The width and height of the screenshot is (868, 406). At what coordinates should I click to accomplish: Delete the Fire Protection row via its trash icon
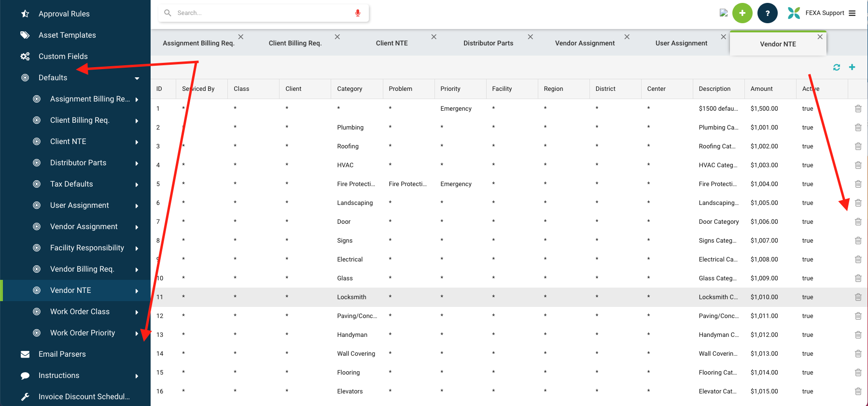pos(858,184)
